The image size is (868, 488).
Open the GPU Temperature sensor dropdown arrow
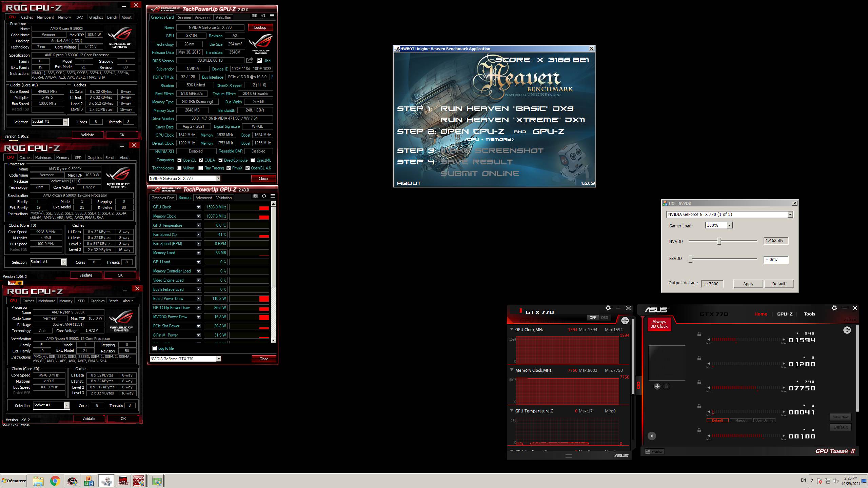[x=198, y=225]
